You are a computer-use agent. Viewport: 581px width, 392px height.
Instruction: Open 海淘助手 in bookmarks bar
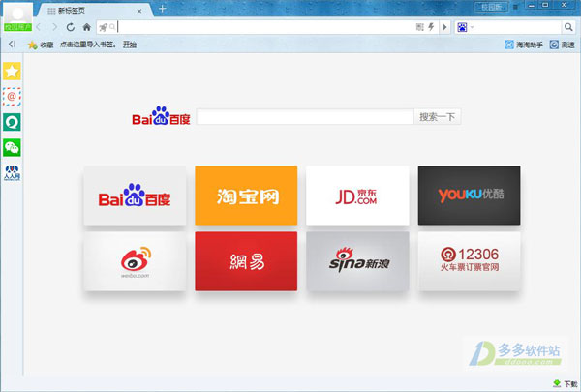(524, 45)
